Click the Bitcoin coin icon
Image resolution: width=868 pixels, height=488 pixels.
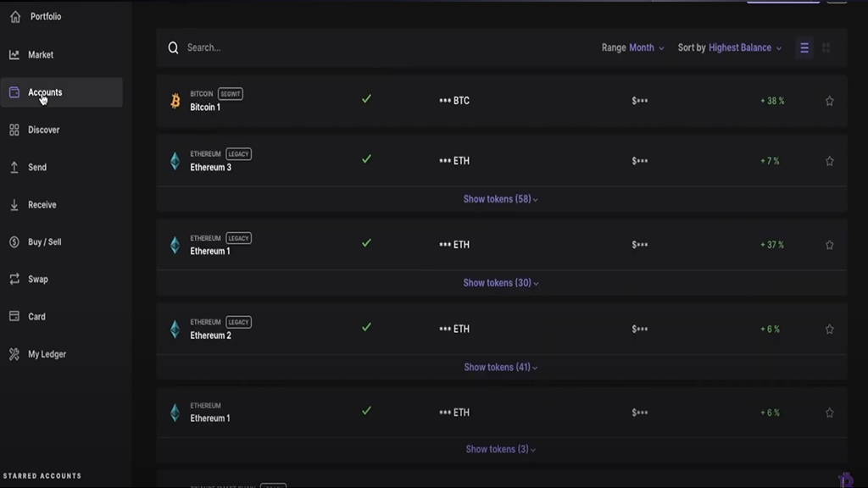click(175, 101)
